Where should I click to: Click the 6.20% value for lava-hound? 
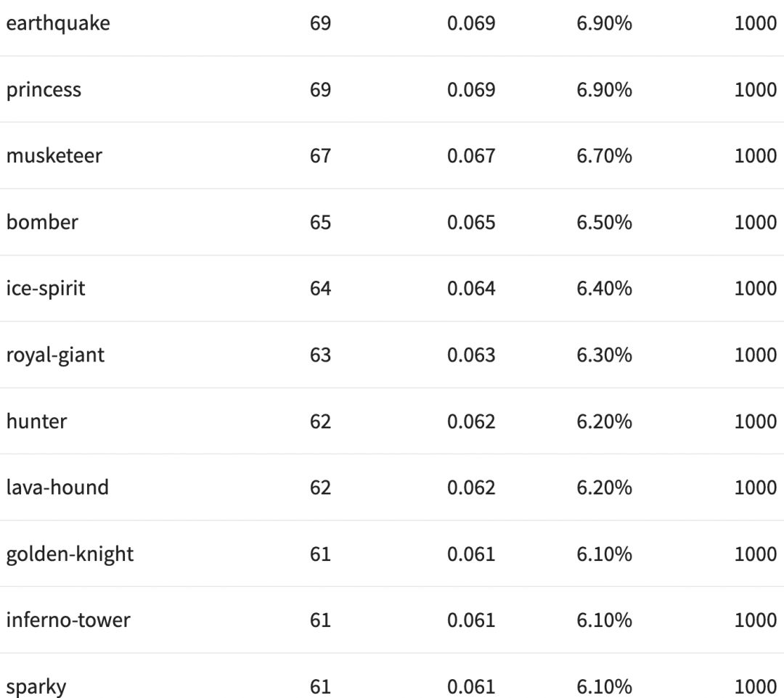(x=604, y=488)
